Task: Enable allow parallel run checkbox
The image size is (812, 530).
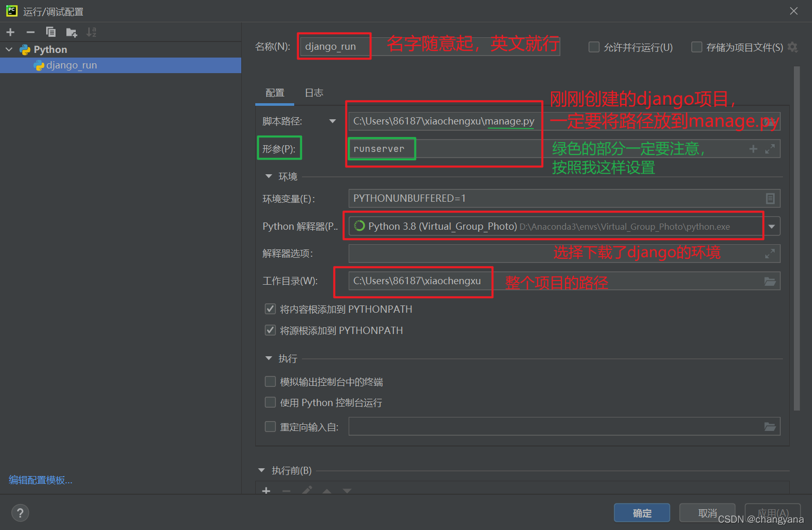Action: [594, 47]
